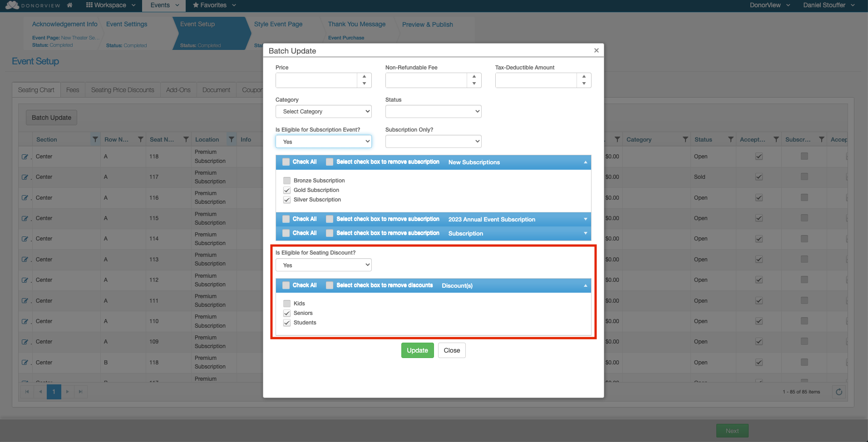Viewport: 868px width, 442px height.
Task: Open Is Eligible for Subscription Event dropdown
Action: click(324, 142)
